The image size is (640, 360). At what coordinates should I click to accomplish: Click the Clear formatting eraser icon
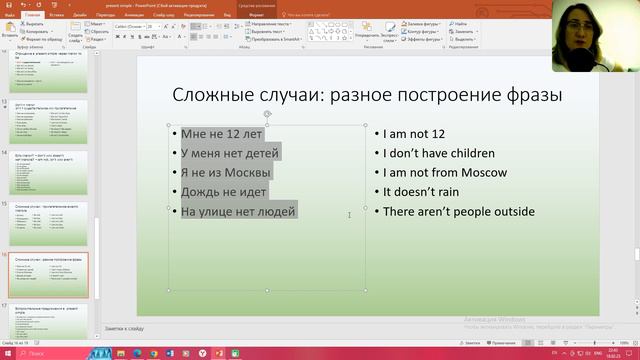[183, 27]
